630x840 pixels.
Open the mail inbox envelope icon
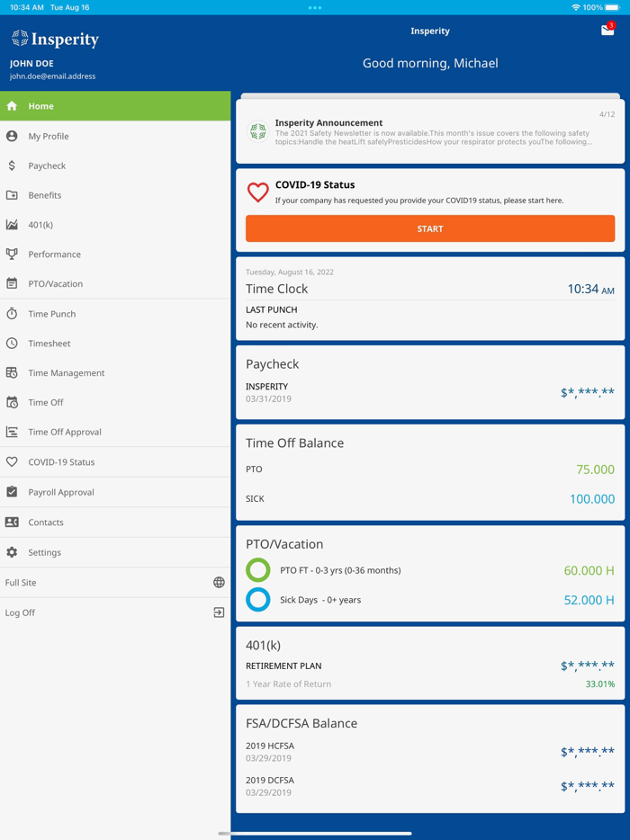point(607,30)
